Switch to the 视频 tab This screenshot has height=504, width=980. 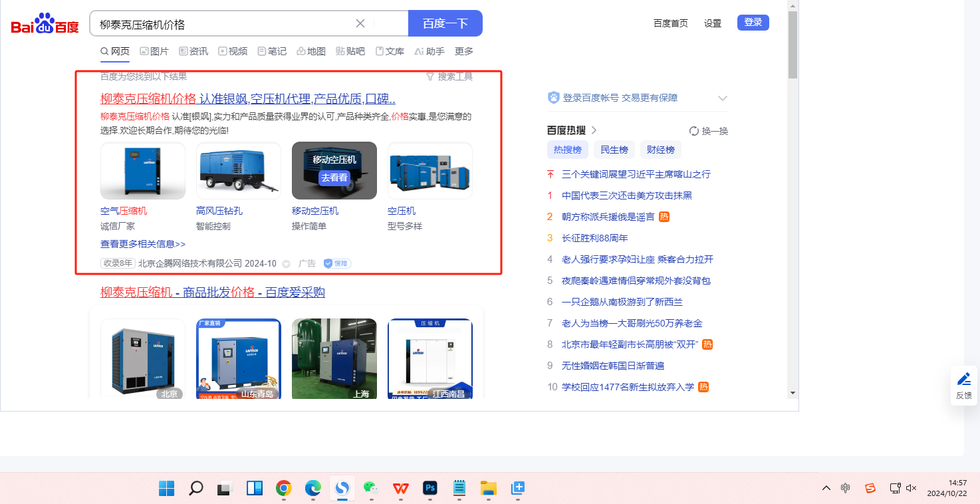click(233, 51)
